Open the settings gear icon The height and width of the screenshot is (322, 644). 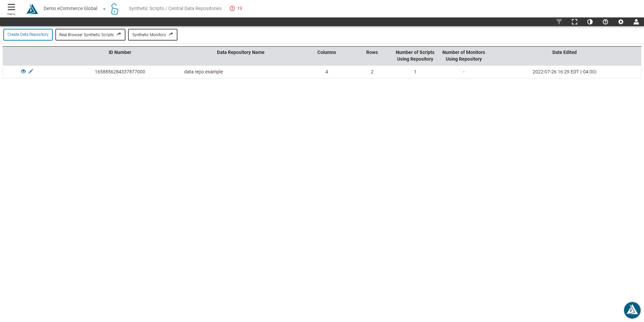[x=621, y=22]
